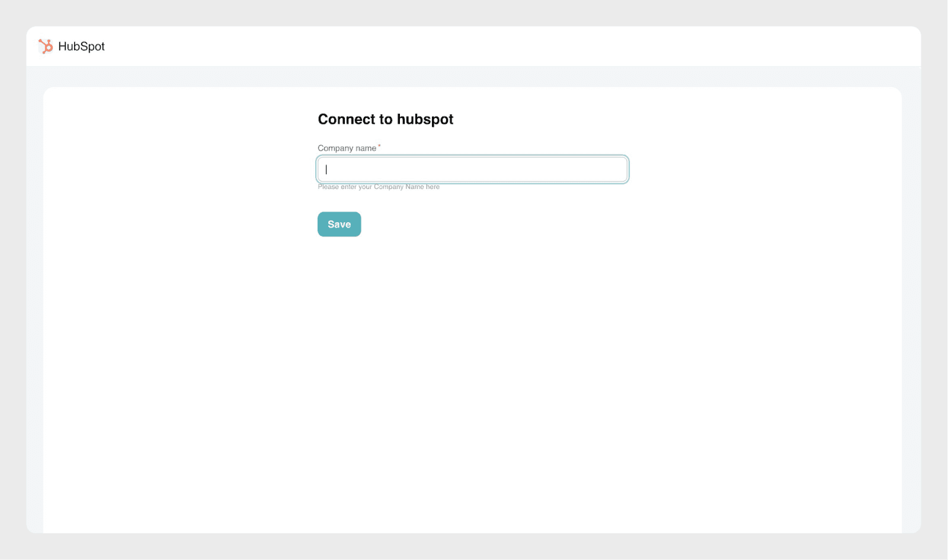The image size is (948, 560).
Task: Click the right end of Company name field
Action: pyautogui.click(x=616, y=169)
